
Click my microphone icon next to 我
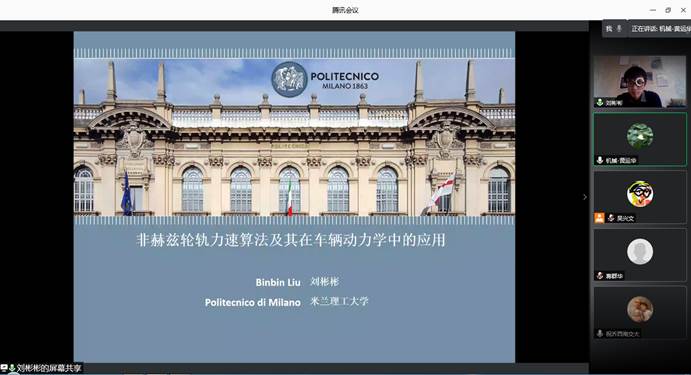(x=619, y=29)
